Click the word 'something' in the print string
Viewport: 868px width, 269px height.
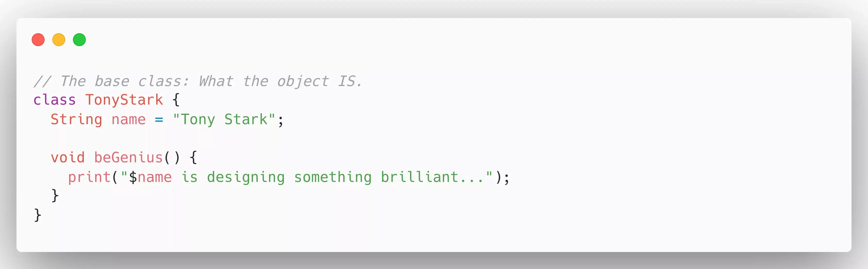(333, 177)
